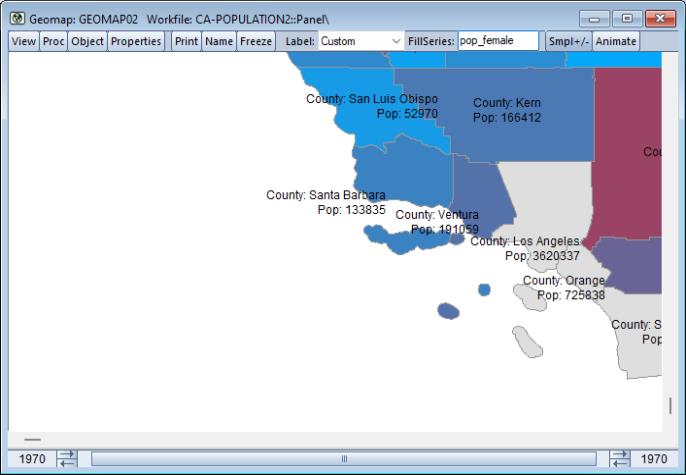Click the vertical scrollbar handle at right
Image resolution: width=686 pixels, height=475 pixels.
click(670, 405)
